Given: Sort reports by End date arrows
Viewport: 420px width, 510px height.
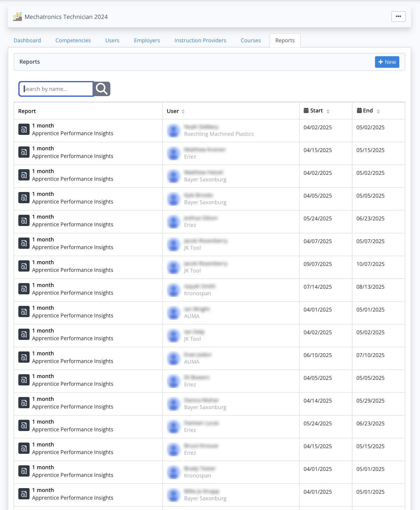Looking at the screenshot, I should [378, 112].
